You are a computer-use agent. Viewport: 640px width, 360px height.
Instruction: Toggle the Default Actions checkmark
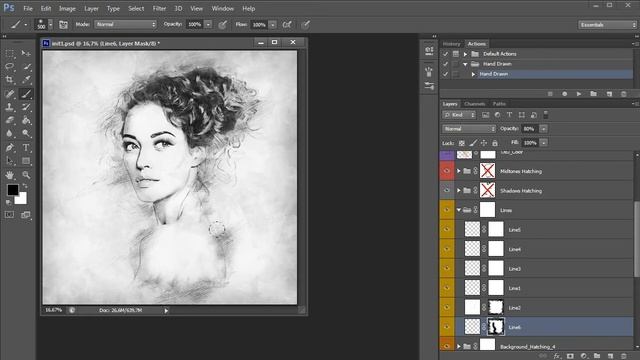click(445, 54)
